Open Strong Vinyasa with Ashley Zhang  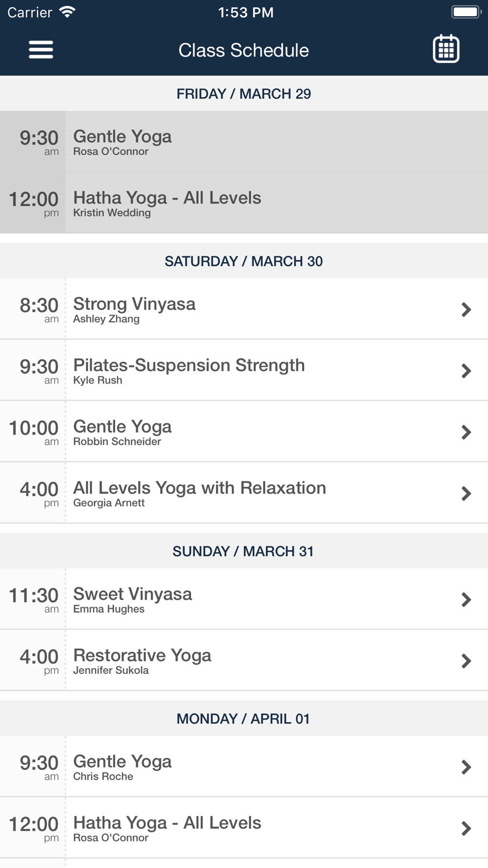click(x=244, y=309)
